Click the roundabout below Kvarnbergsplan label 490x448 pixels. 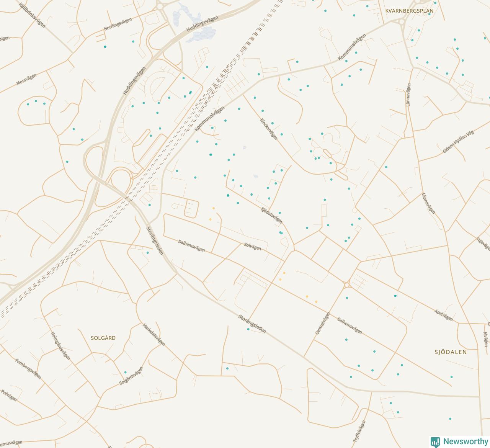(403, 23)
